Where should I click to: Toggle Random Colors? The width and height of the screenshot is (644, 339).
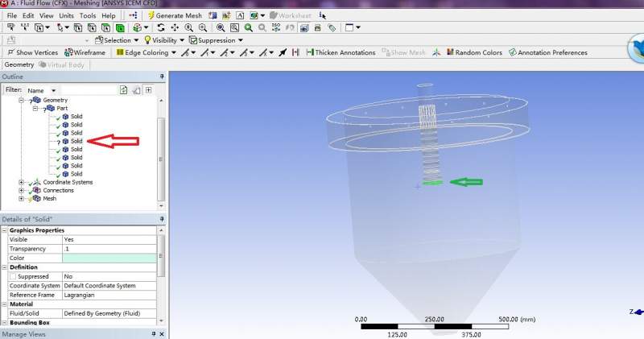coord(474,52)
